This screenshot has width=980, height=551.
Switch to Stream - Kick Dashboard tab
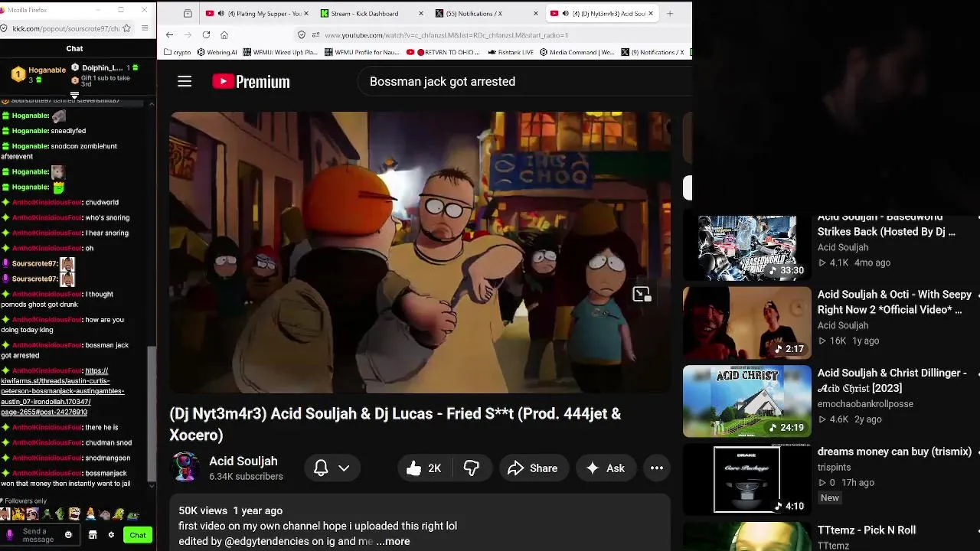click(x=371, y=13)
